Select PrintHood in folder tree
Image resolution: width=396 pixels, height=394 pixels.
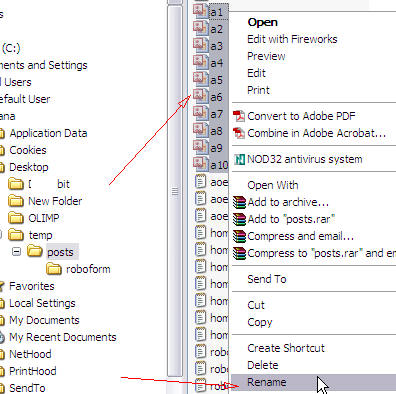pyautogui.click(x=33, y=371)
